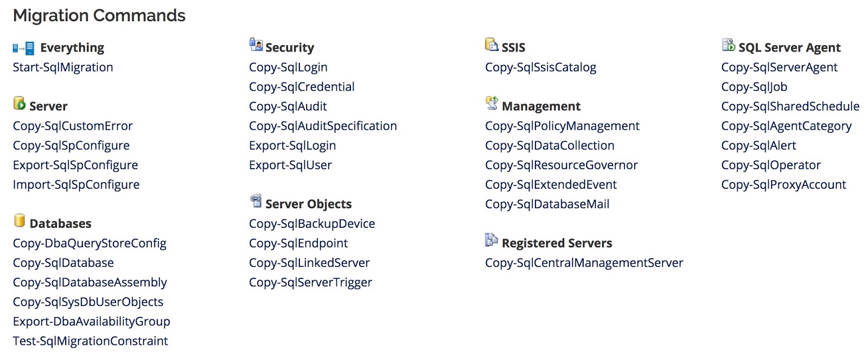Viewport: 868px width, 352px height.
Task: Open the Test-SqlMigrationConstraint link
Action: pos(90,341)
